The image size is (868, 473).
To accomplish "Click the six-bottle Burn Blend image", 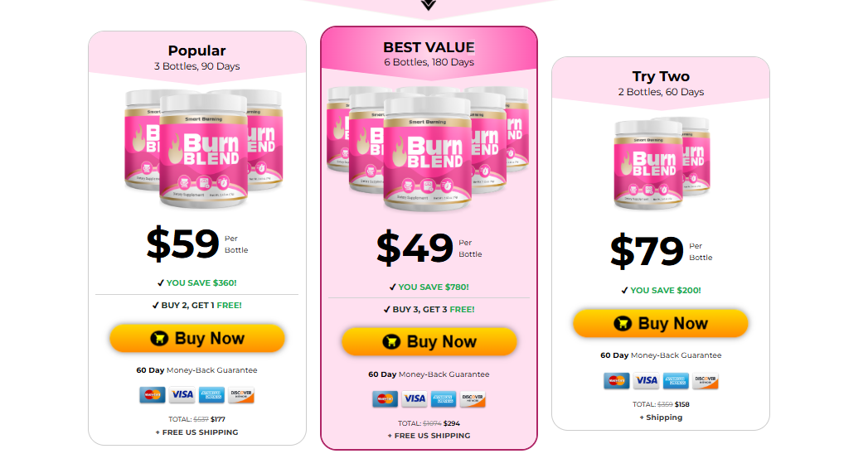I will pyautogui.click(x=428, y=148).
